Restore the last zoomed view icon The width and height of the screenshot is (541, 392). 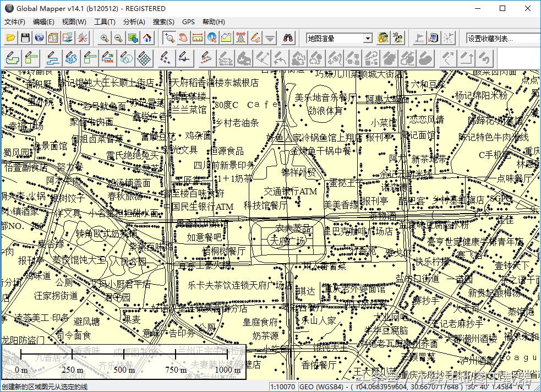pos(133,38)
